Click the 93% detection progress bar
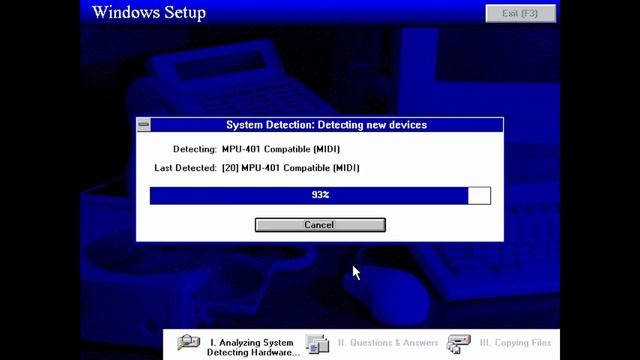 pos(320,196)
